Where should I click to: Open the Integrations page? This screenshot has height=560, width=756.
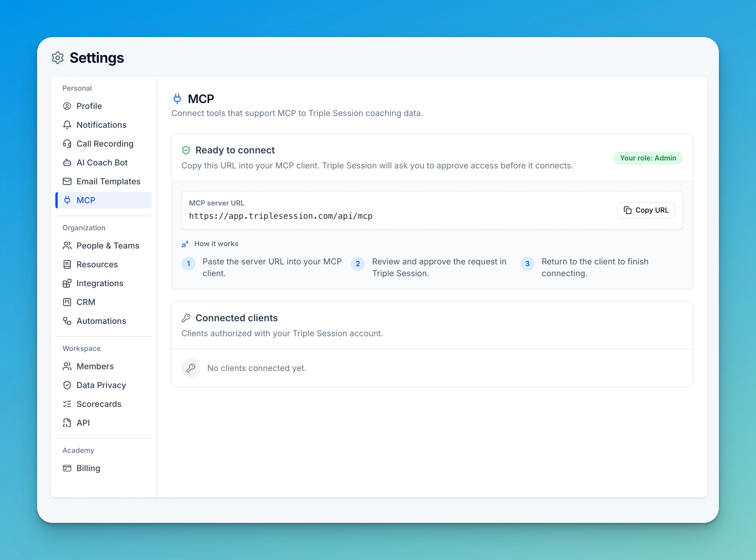(104, 283)
